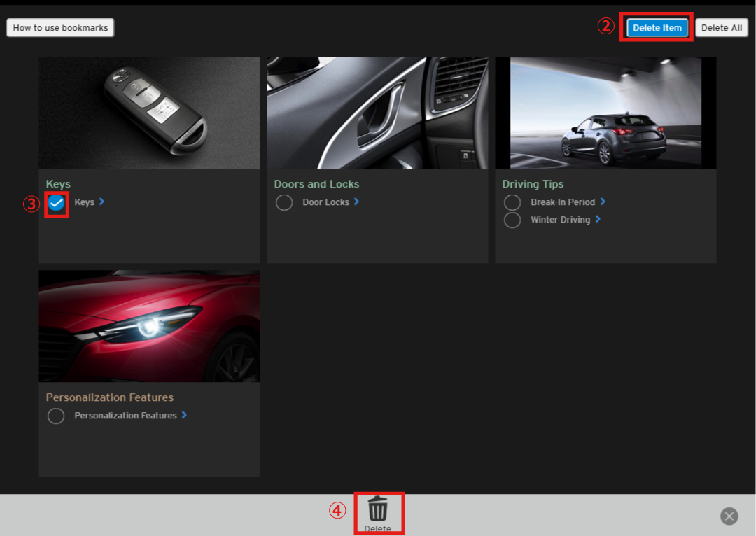Image resolution: width=756 pixels, height=536 pixels.
Task: Click the arrow next to Keys
Action: [x=101, y=202]
